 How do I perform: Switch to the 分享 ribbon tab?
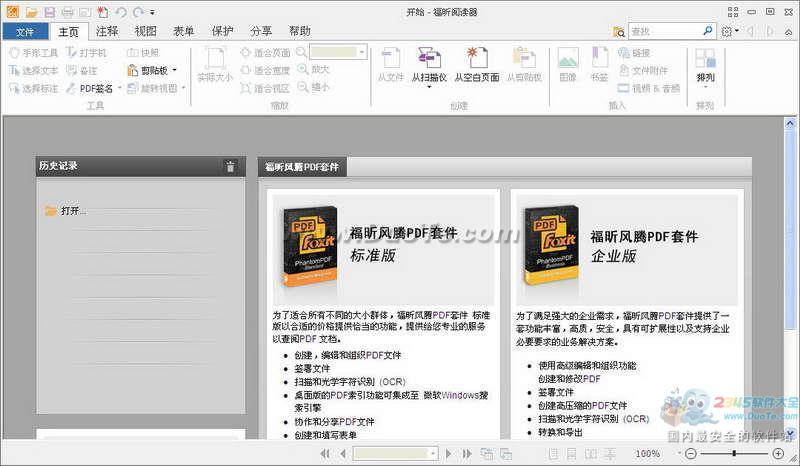261,31
